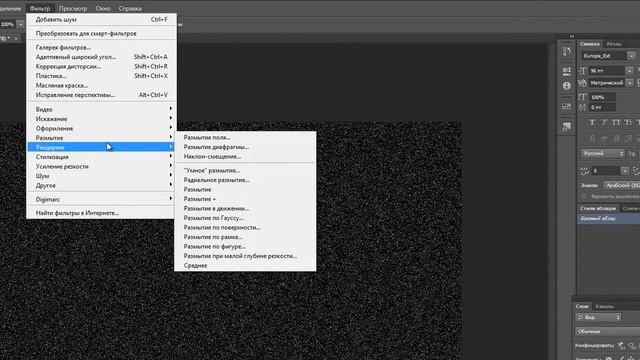Choose Коррекция дисторсии filter

pos(102,66)
